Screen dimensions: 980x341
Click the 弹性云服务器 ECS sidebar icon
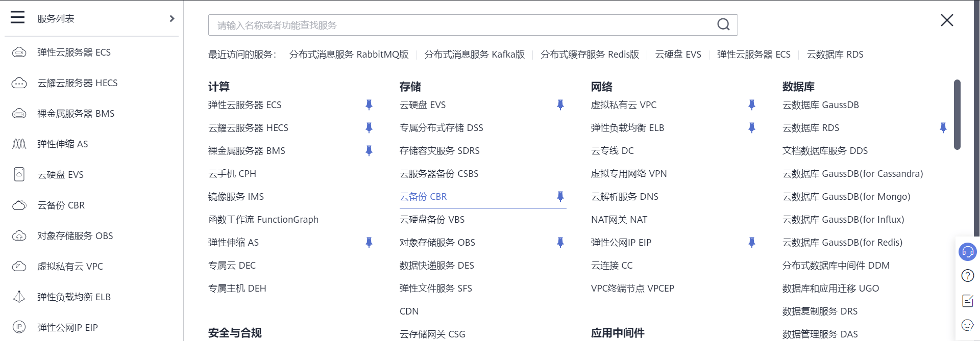[x=19, y=52]
